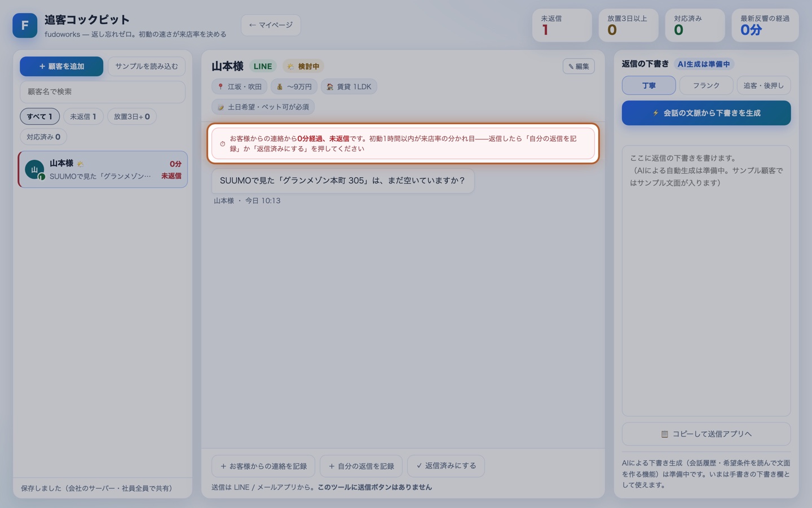Click the location pin icon beside 江坂・吹田
Screen dimensions: 812x508
pyautogui.click(x=220, y=87)
